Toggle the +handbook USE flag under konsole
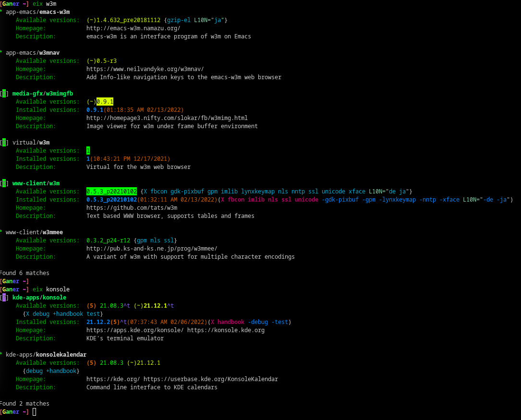The height and width of the screenshot is (420, 521). (x=68, y=313)
